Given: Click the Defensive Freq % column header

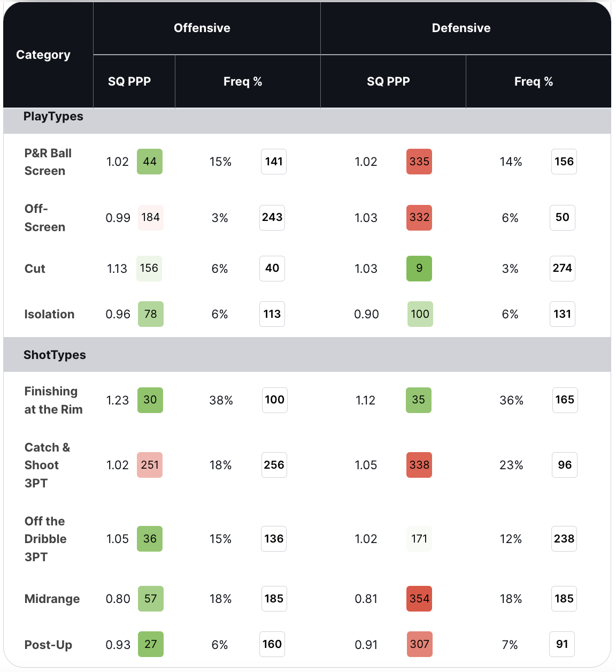Looking at the screenshot, I should (533, 81).
